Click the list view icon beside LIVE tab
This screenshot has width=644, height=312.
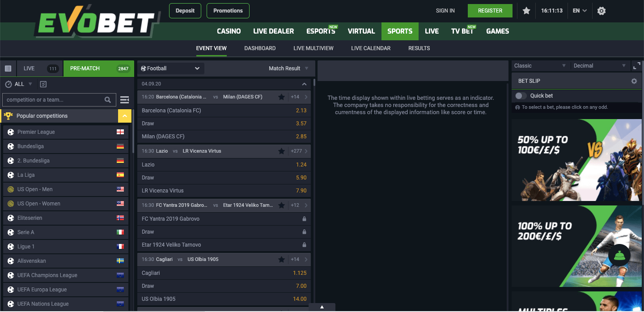8,68
